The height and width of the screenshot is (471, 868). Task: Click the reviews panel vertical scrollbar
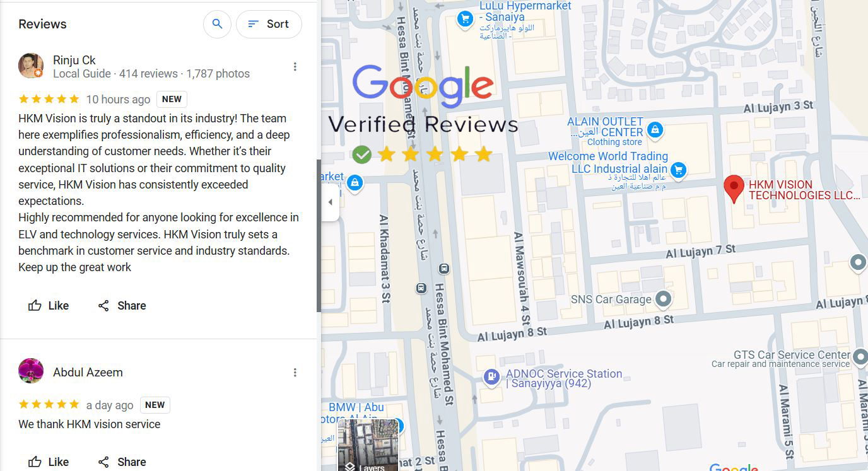point(319,235)
